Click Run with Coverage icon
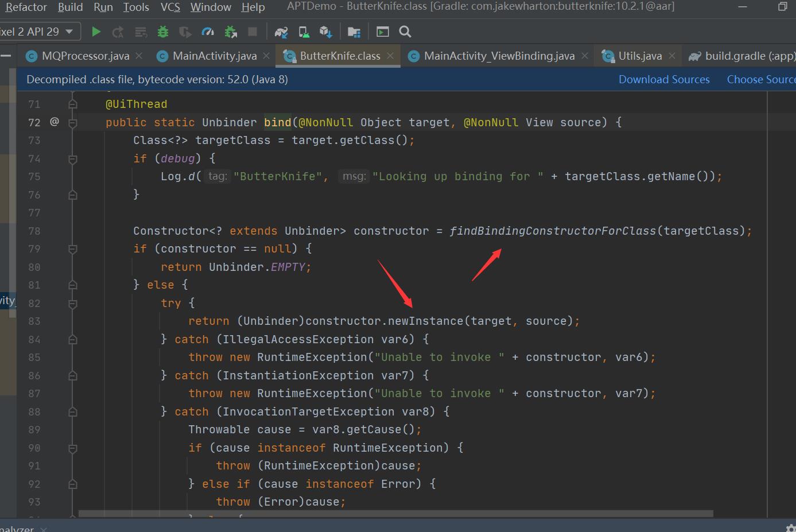Screen dimensions: 796x532 coord(185,32)
